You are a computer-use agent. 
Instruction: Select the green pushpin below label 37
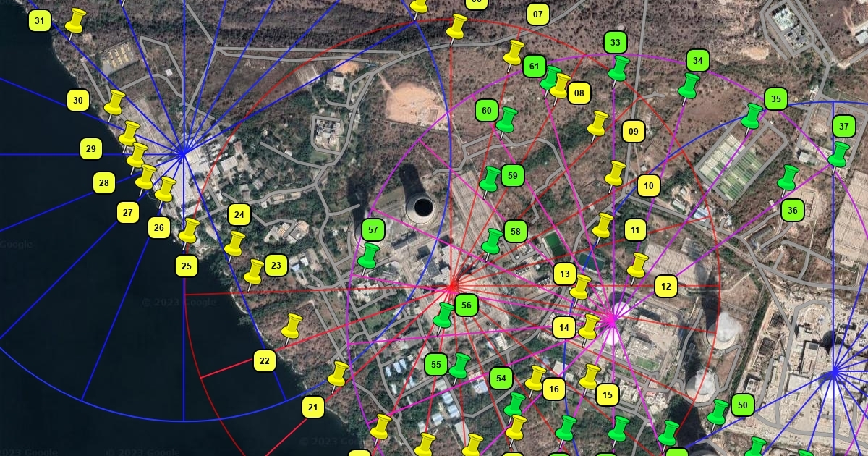[839, 154]
